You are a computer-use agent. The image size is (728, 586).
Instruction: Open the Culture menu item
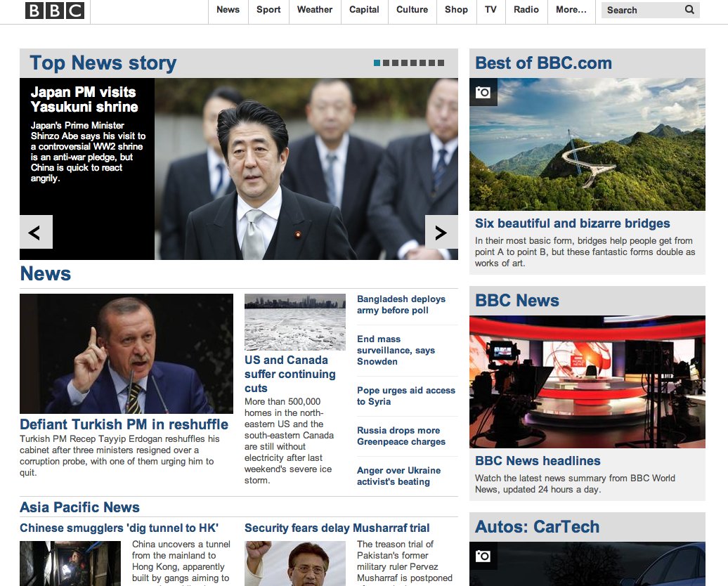coord(412,10)
